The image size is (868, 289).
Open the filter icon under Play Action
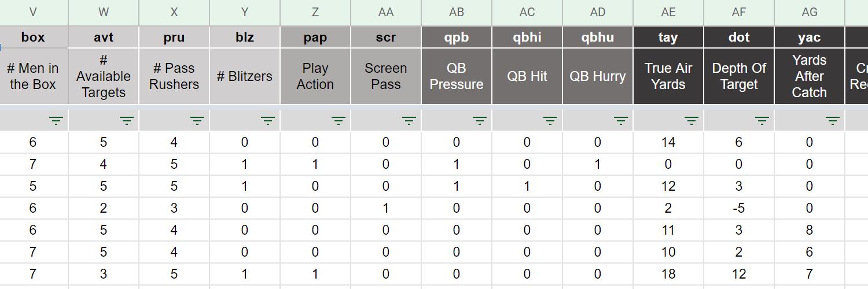[339, 121]
